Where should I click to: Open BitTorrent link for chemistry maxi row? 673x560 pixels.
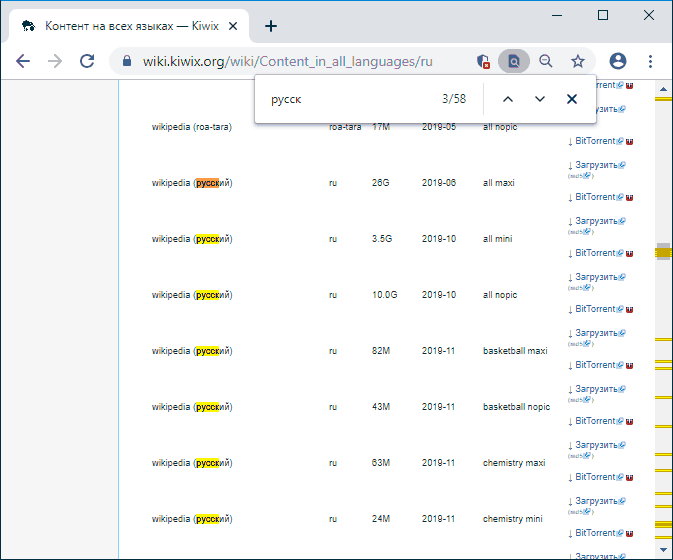[595, 477]
